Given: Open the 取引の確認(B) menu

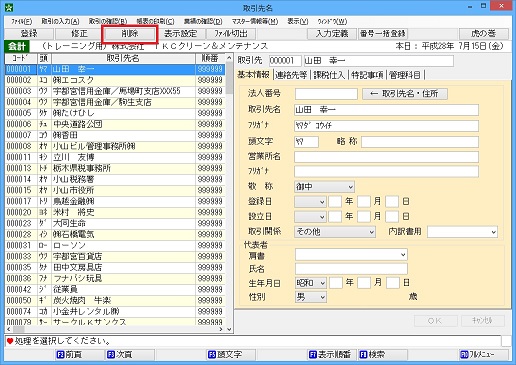Looking at the screenshot, I should tap(108, 21).
